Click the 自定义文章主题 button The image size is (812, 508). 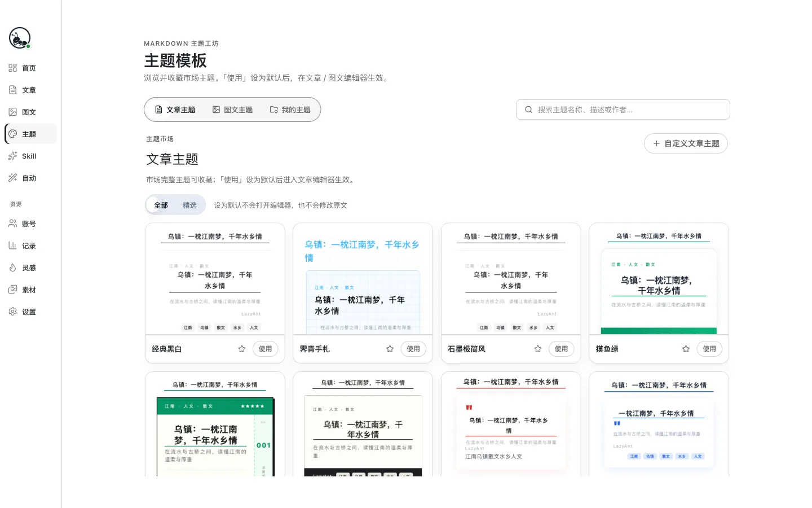(686, 143)
